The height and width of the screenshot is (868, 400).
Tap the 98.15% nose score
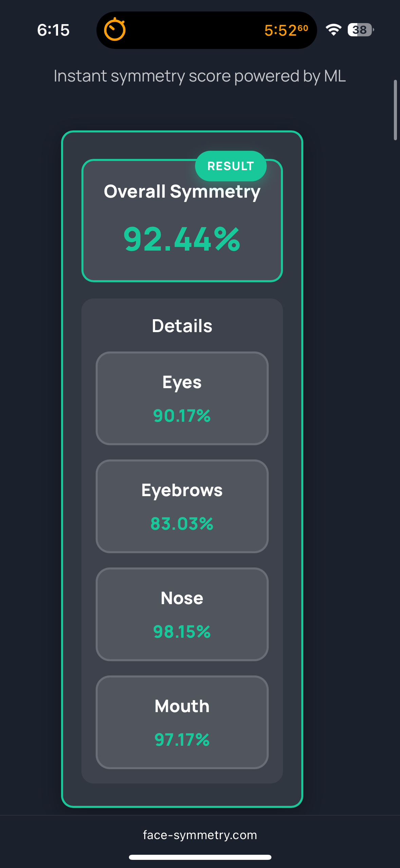point(182,632)
